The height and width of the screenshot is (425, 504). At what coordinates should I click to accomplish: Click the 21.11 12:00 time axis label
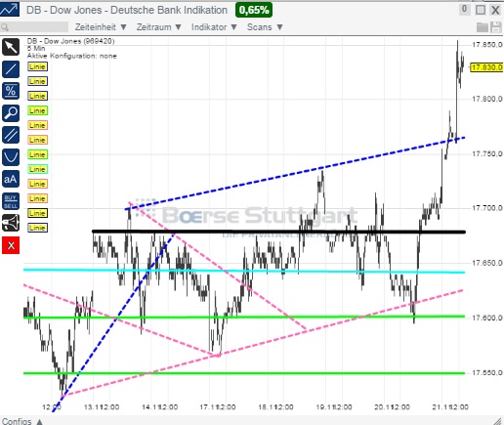450,407
